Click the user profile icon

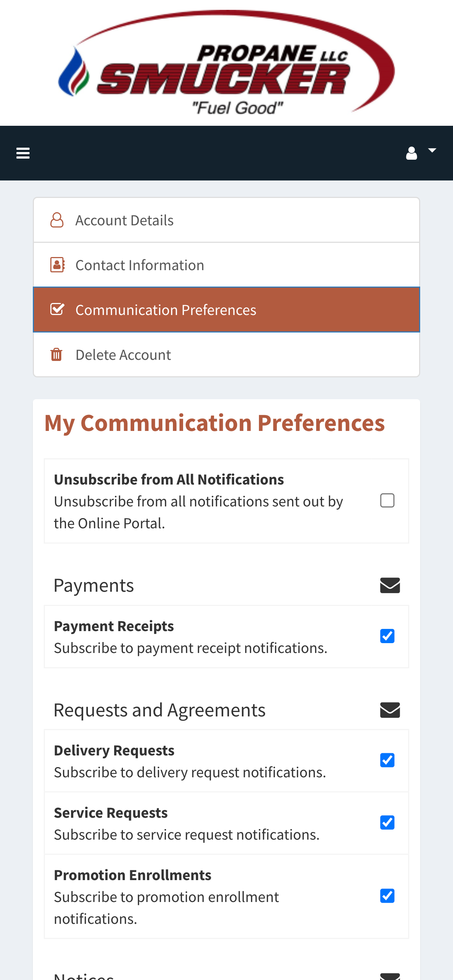411,153
